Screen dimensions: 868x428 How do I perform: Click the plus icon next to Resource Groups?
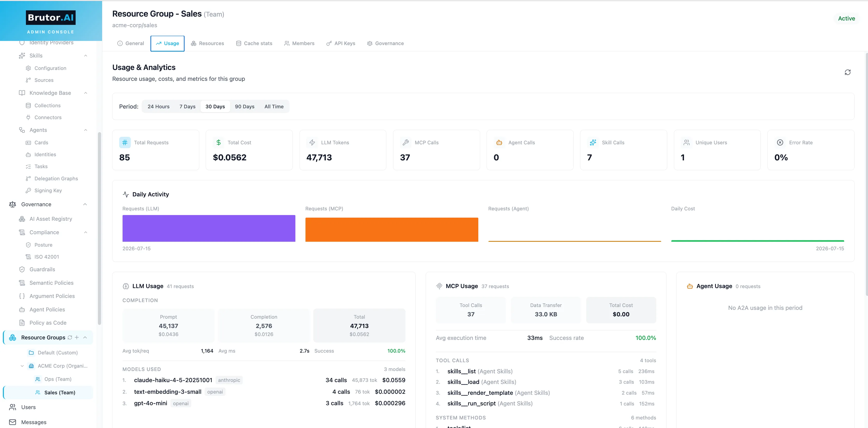click(77, 337)
